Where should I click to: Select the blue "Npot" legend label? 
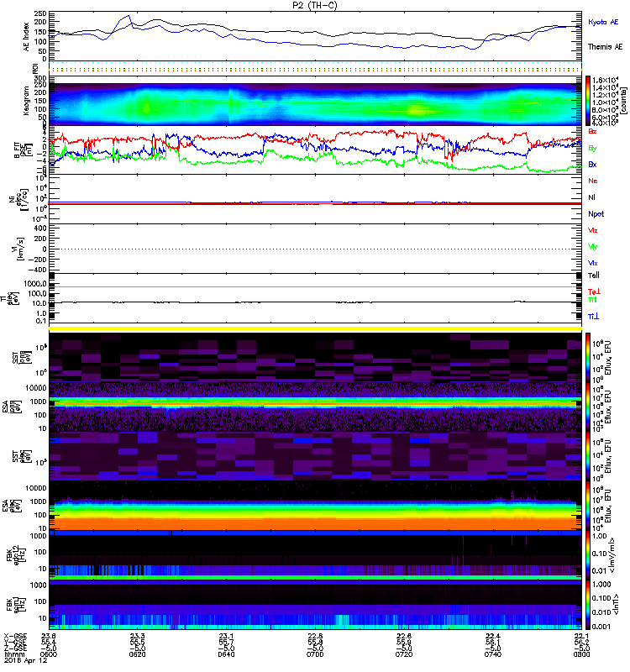[x=596, y=214]
